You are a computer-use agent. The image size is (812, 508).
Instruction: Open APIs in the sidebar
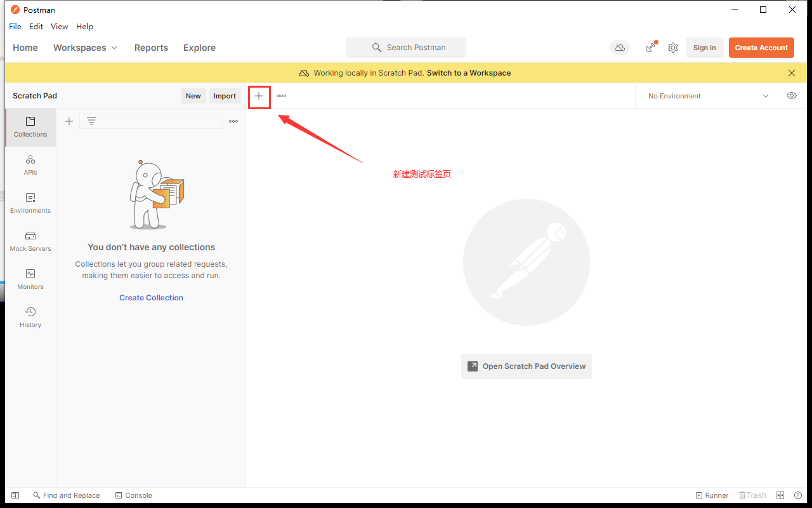[x=30, y=165]
